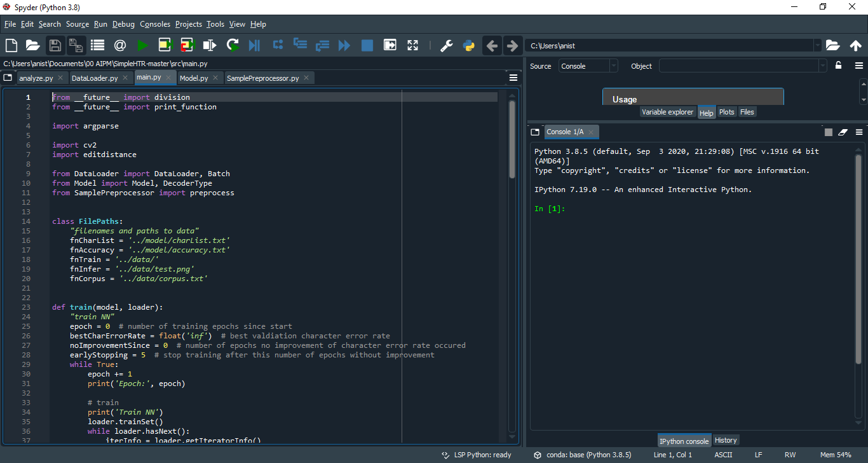Run the current cell
Viewport: 868px width, 463px height.
click(x=165, y=45)
